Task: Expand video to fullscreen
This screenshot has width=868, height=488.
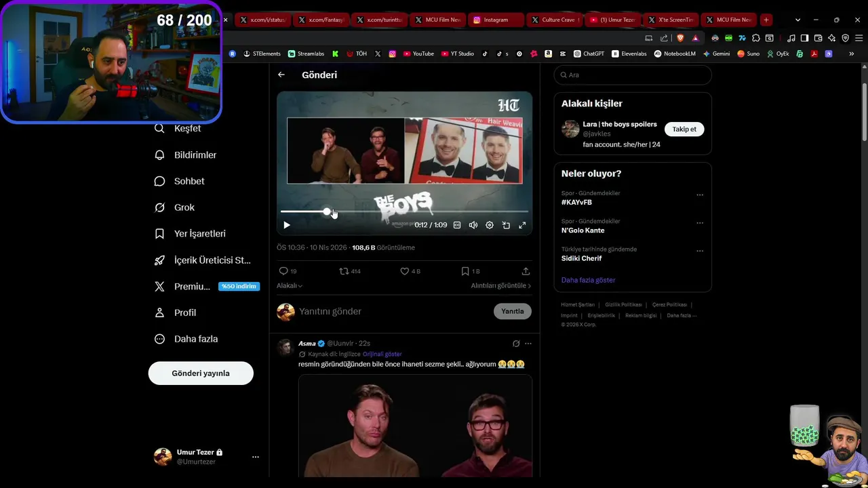Action: 522,225
